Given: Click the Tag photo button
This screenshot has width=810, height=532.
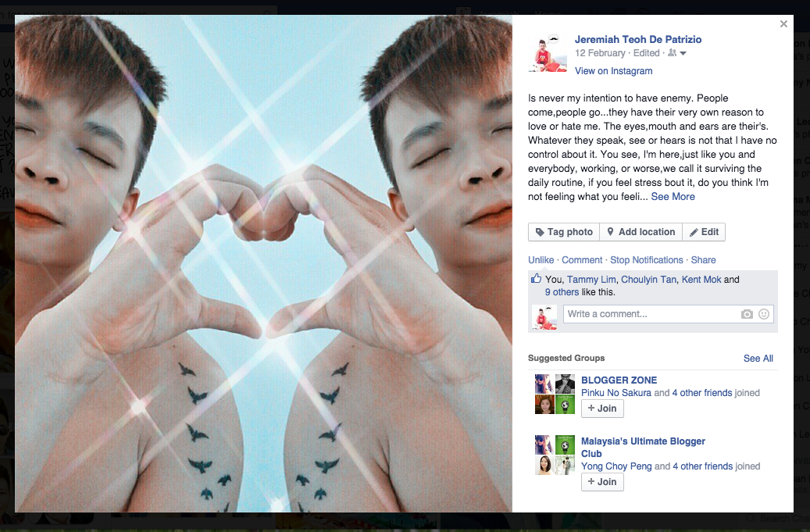Looking at the screenshot, I should coord(564,232).
